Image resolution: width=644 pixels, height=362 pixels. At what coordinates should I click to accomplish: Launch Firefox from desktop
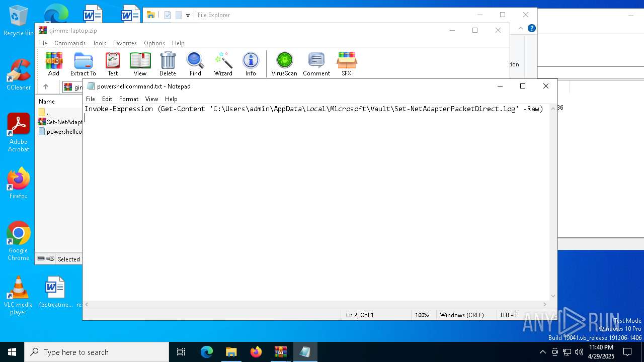18,184
